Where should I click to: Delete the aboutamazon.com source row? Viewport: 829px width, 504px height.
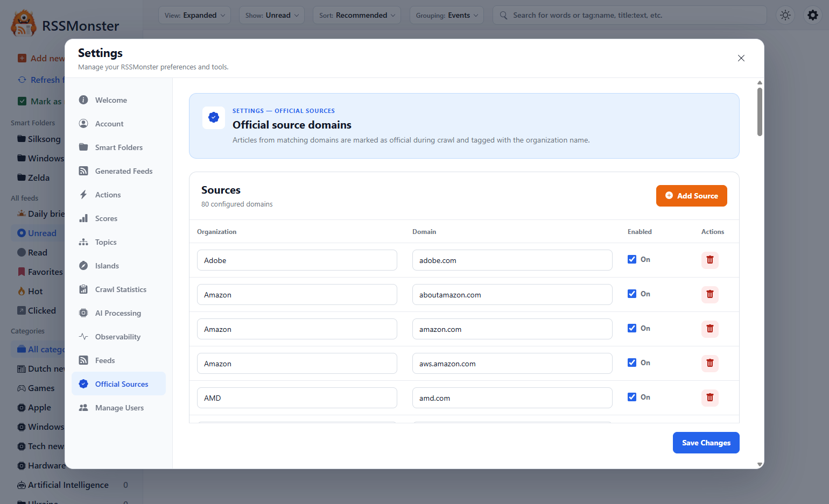click(x=709, y=294)
